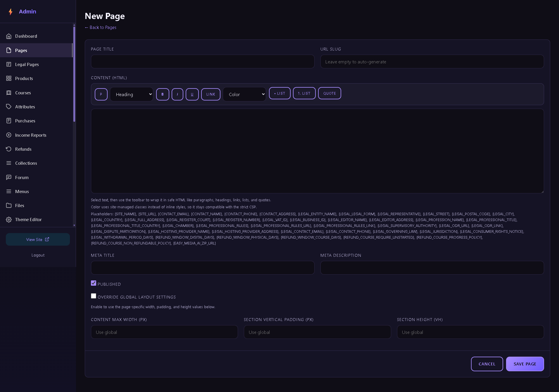Click the Pages document icon in sidebar
The width and height of the screenshot is (559, 392).
coord(9,50)
